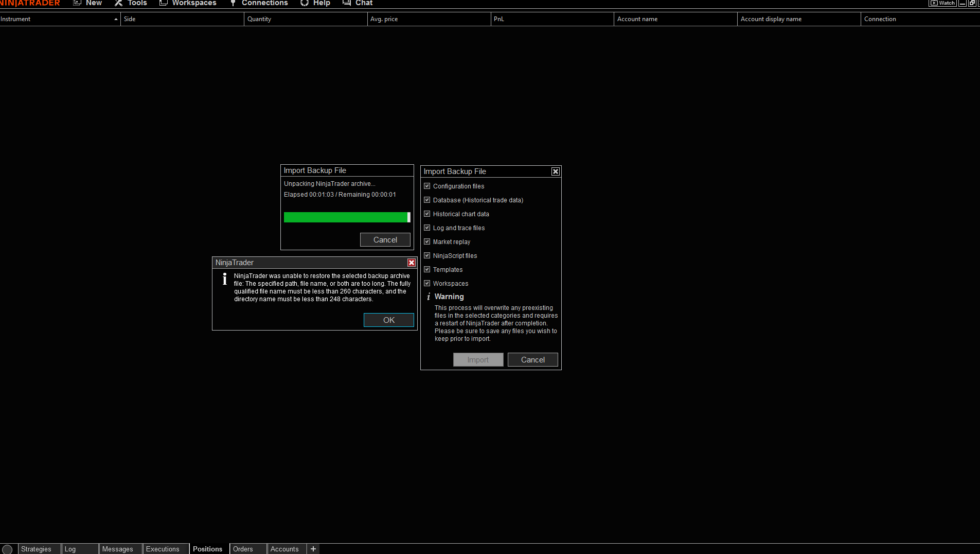This screenshot has width=980, height=554.
Task: Uncheck Configuration files option
Action: [x=427, y=186]
